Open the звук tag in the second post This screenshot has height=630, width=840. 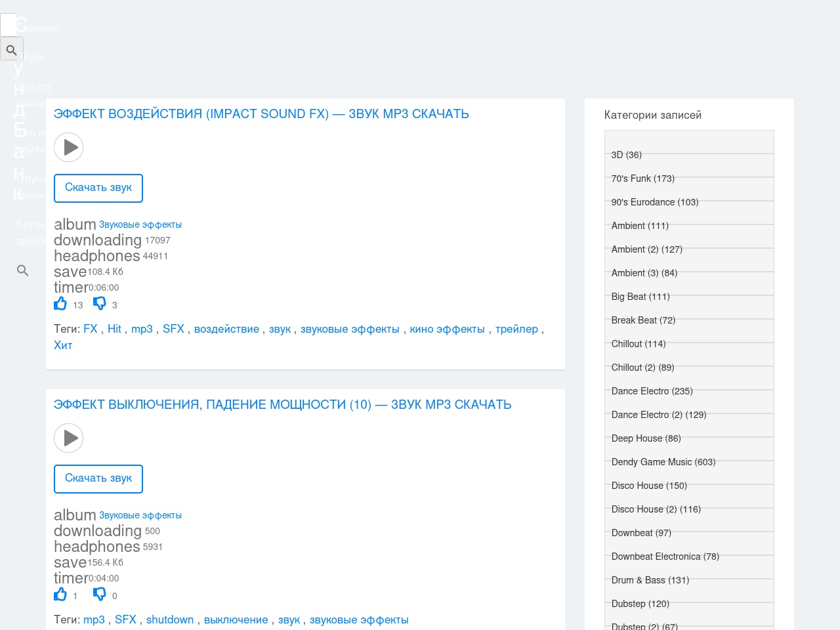[289, 619]
